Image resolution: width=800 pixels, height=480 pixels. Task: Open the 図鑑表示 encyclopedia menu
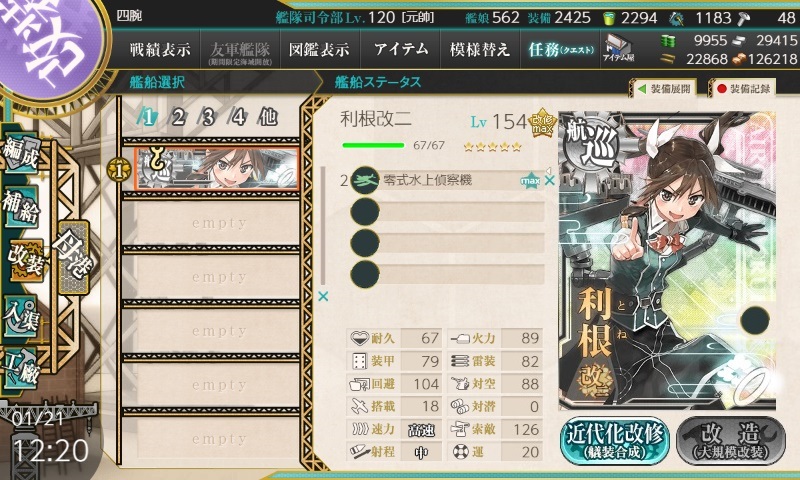(x=320, y=49)
